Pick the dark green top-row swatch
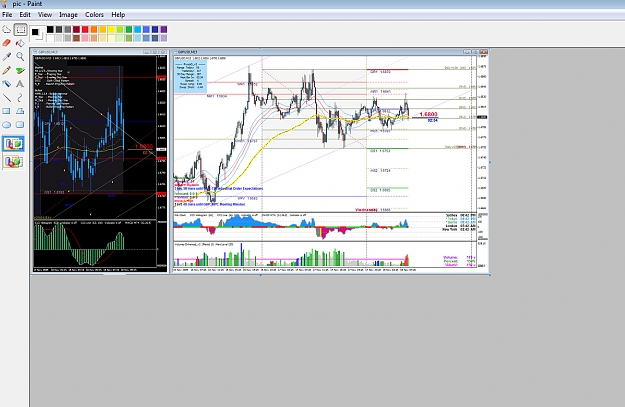Image resolution: width=625 pixels, height=407 pixels. pyautogui.click(x=129, y=29)
